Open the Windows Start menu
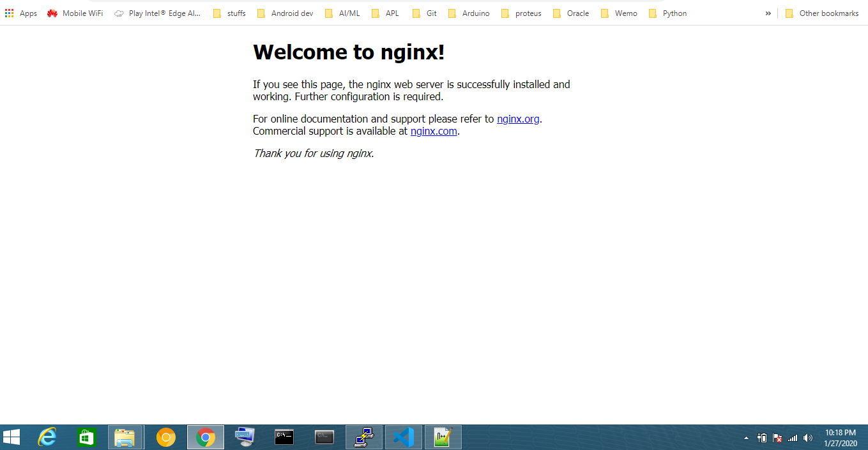 point(12,437)
